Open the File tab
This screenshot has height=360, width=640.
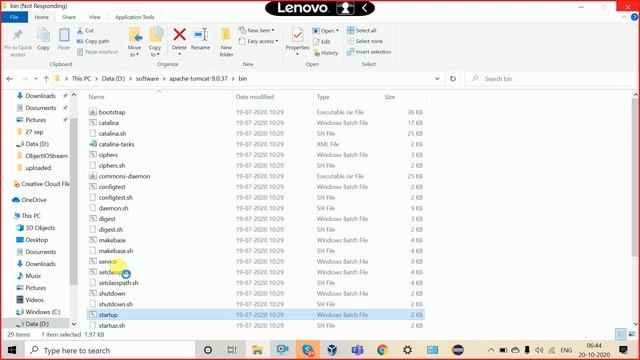point(14,17)
